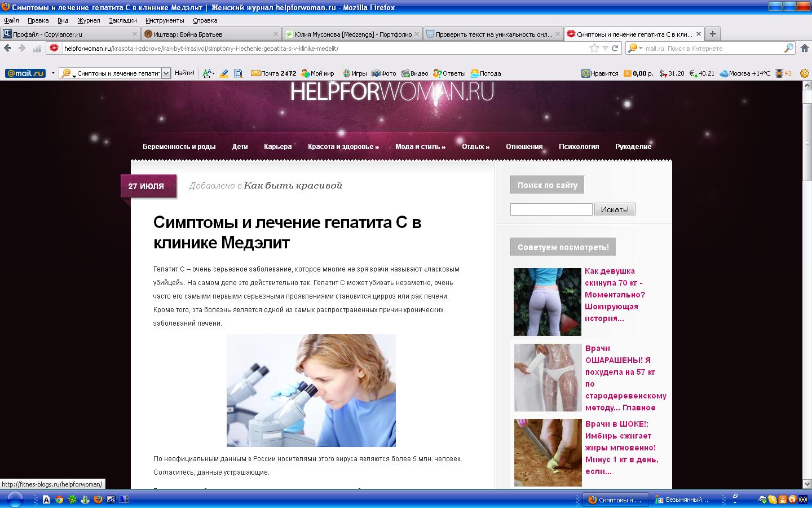Click the woman with microscope article image
The width and height of the screenshot is (812, 508).
click(311, 391)
